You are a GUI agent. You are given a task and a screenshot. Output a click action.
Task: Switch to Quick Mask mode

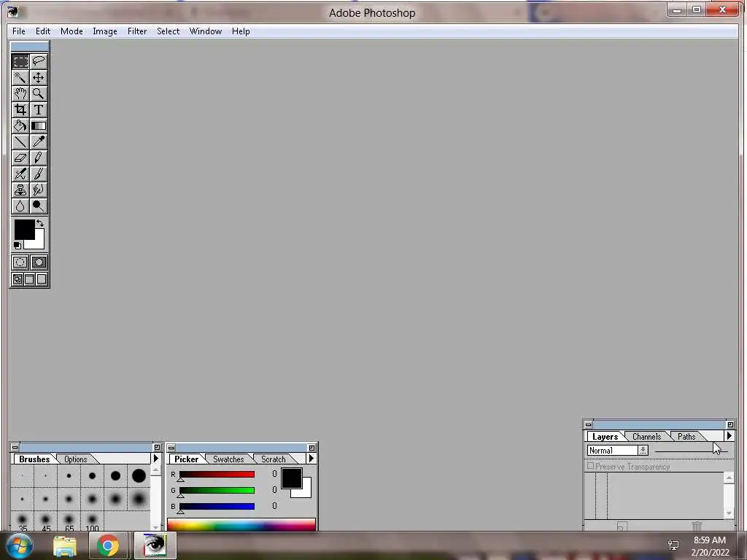39,262
